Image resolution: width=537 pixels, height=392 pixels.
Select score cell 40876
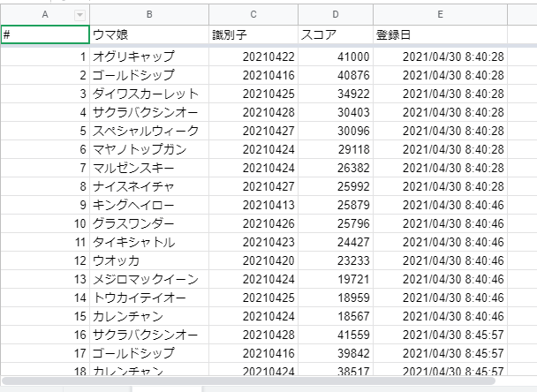[x=336, y=75]
